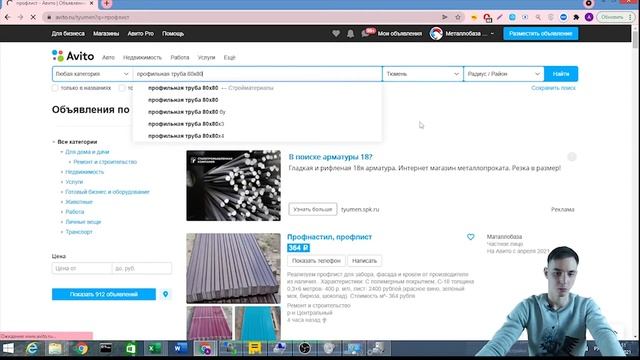The width and height of the screenshot is (640, 360).
Task: Open the command prompt taskbar icon
Action: click(x=106, y=349)
